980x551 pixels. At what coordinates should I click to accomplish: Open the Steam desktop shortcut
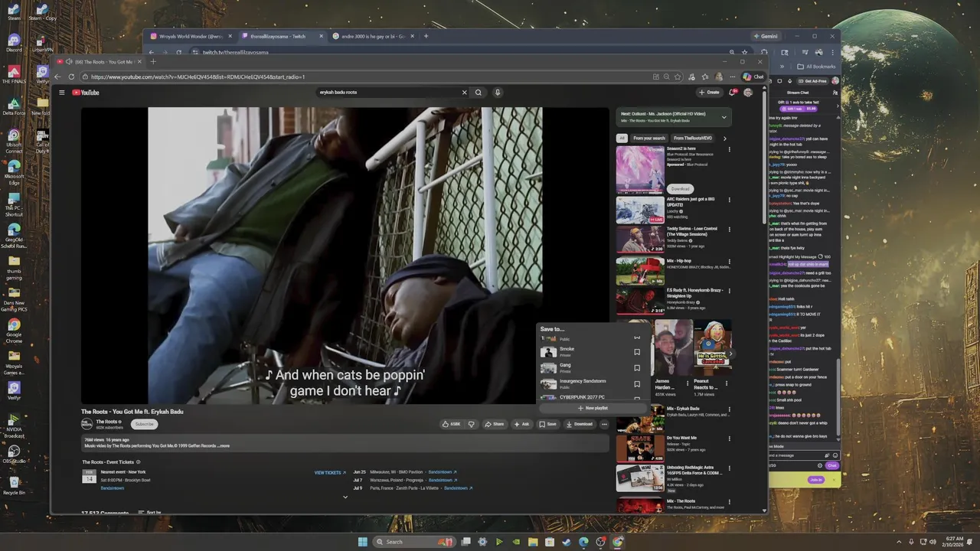coord(14,11)
